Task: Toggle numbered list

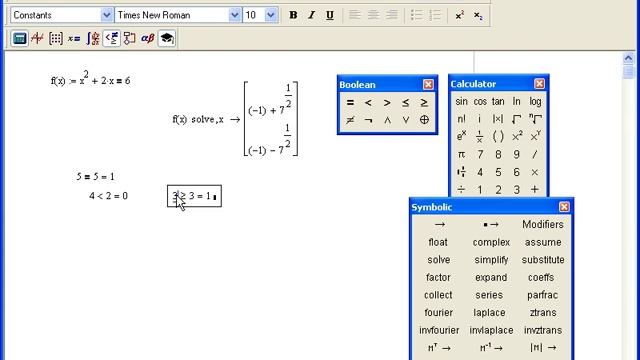Action: pyautogui.click(x=435, y=15)
